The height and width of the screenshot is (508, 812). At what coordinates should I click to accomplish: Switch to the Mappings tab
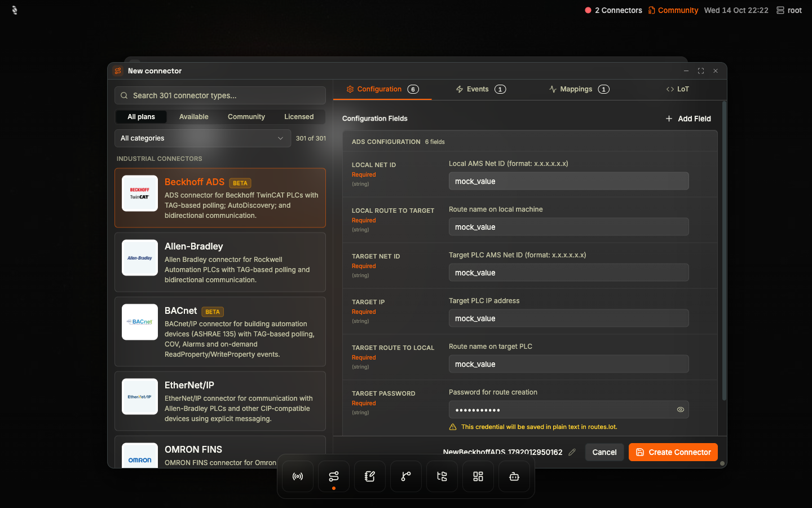579,89
